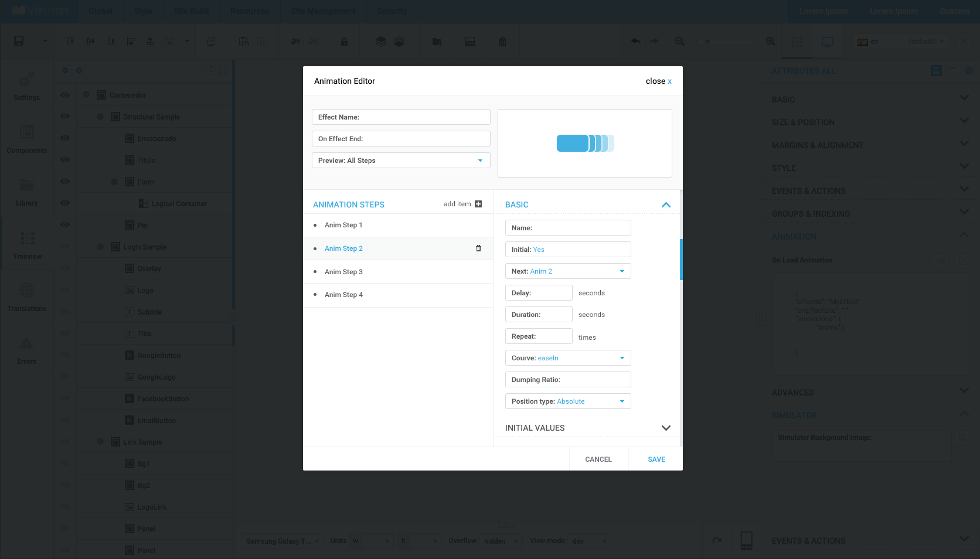980x559 pixels.
Task: Open Translations in left sidebar
Action: [x=27, y=297]
